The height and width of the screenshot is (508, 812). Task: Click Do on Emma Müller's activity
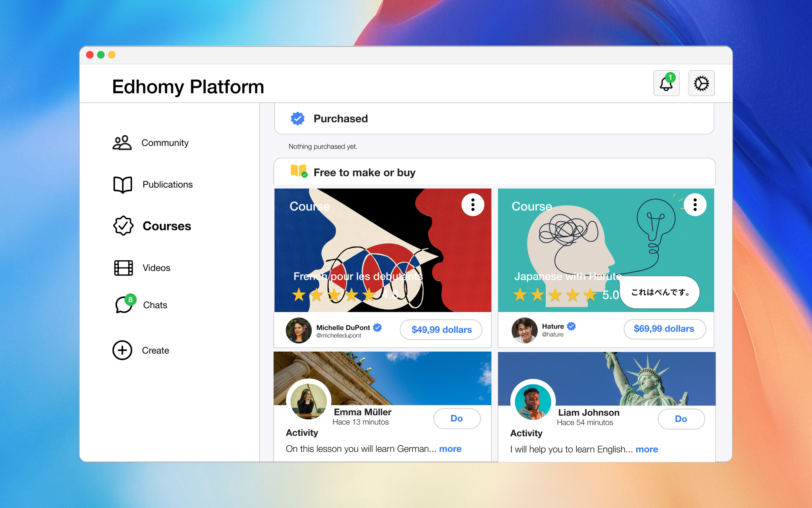(457, 418)
